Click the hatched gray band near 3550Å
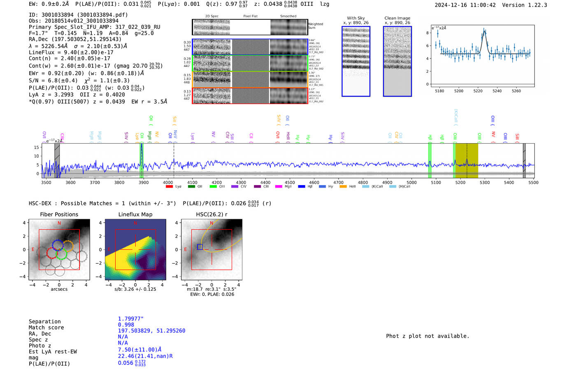576x392 pixels. click(x=57, y=160)
